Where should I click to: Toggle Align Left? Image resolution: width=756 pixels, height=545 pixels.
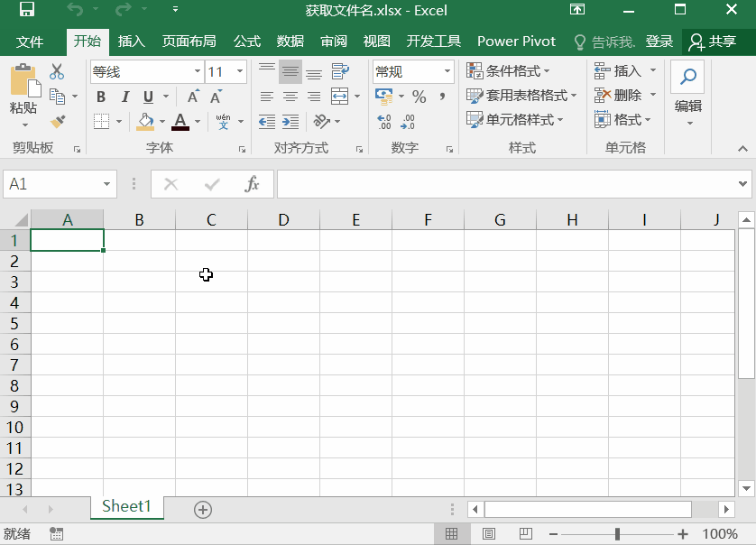pyautogui.click(x=267, y=97)
